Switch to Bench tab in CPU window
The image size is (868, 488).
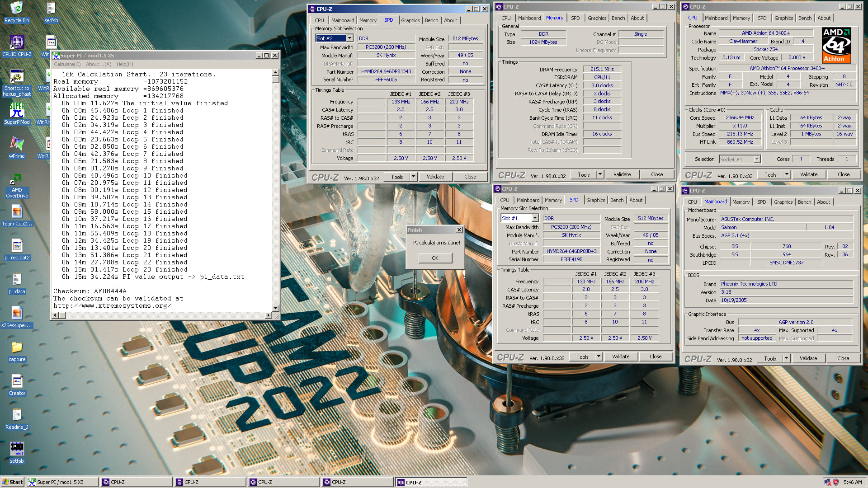click(805, 18)
